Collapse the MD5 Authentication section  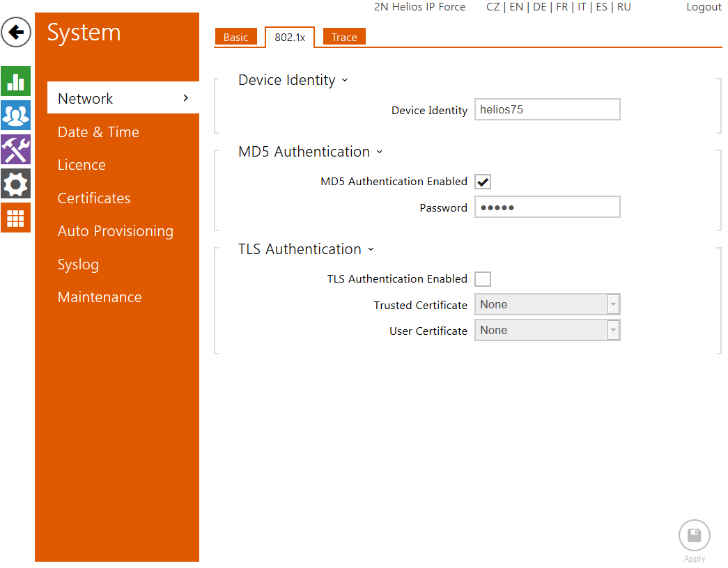point(379,152)
